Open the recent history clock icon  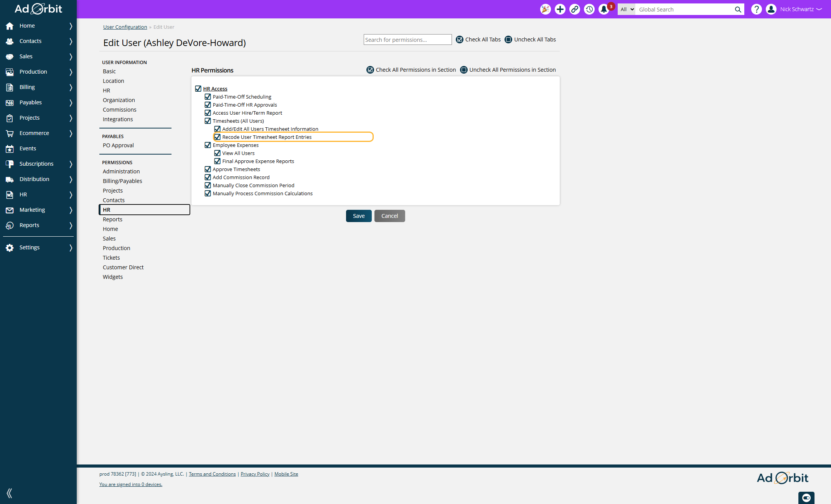[x=589, y=9]
